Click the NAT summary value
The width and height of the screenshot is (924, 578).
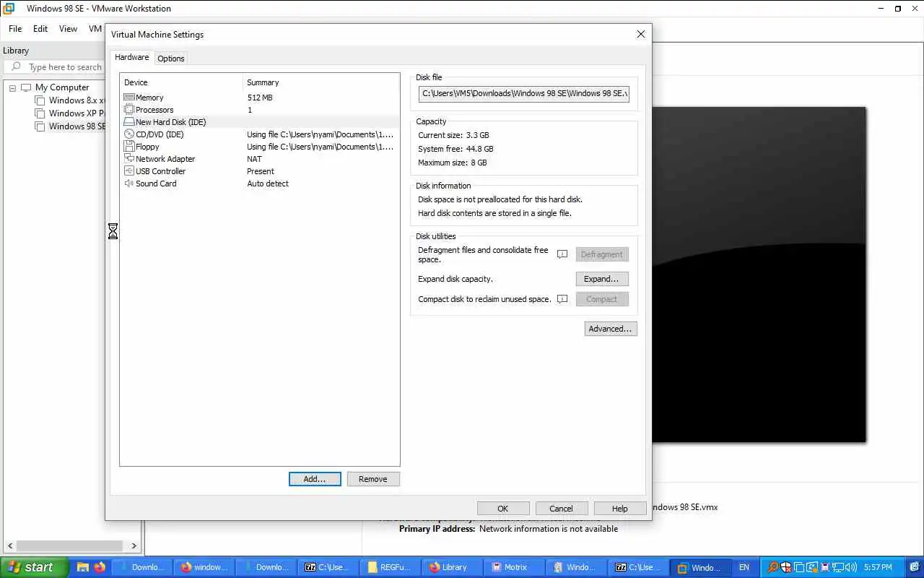click(x=254, y=159)
